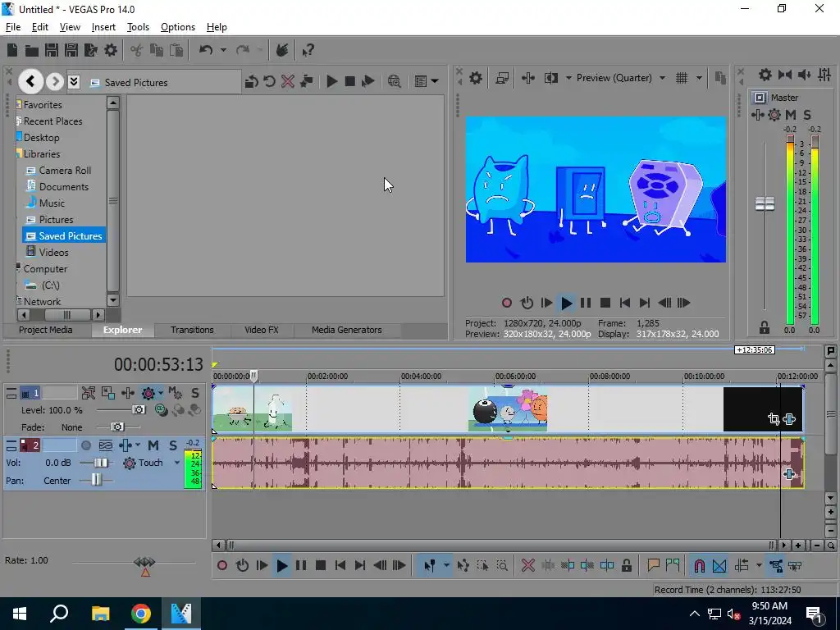Adjust track 1 Level slider
Image resolution: width=840 pixels, height=630 pixels.
138,410
